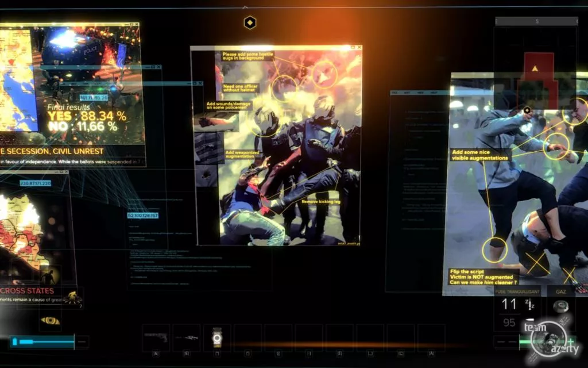Click the 'Remove kicking leg' annotation
Viewport: 588px width, 368px height.
pos(320,202)
